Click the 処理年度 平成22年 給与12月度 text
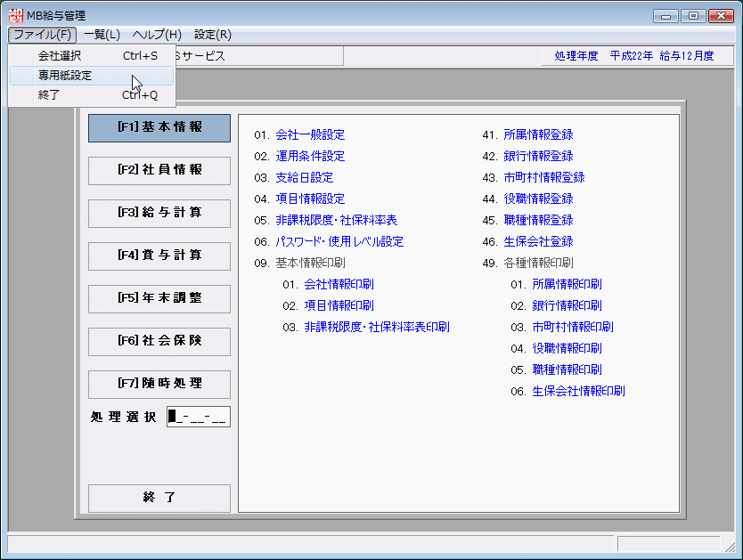The width and height of the screenshot is (743, 560). (x=634, y=56)
